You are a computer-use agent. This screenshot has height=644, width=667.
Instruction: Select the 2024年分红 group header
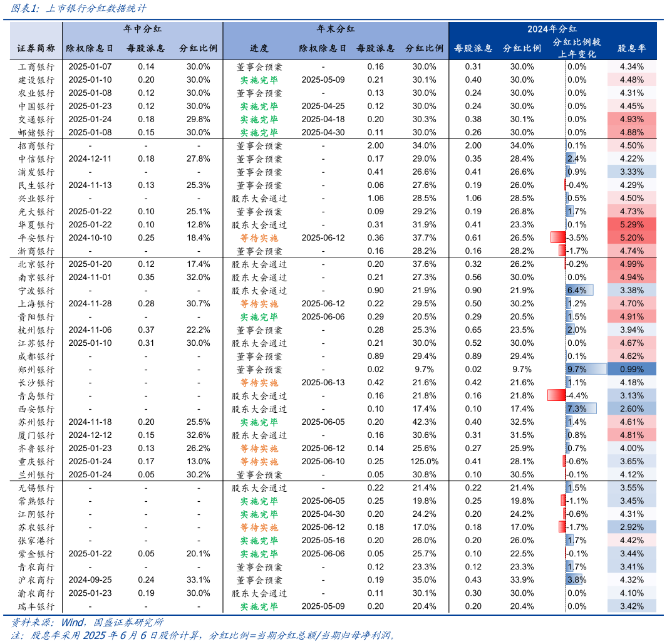[x=552, y=29]
